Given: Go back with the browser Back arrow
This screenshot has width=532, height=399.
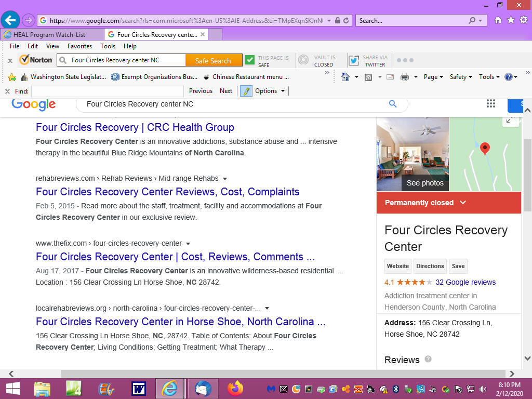Looking at the screenshot, I should (10, 20).
